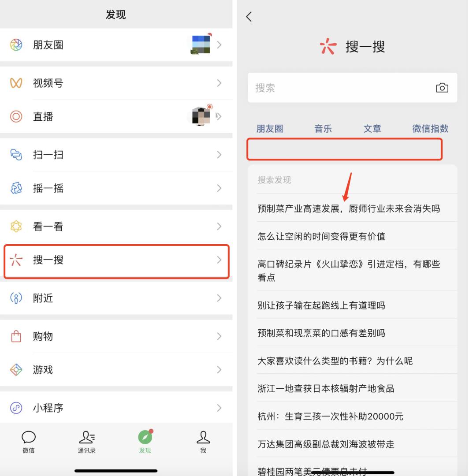Expand the 附近 row chevron

(219, 298)
